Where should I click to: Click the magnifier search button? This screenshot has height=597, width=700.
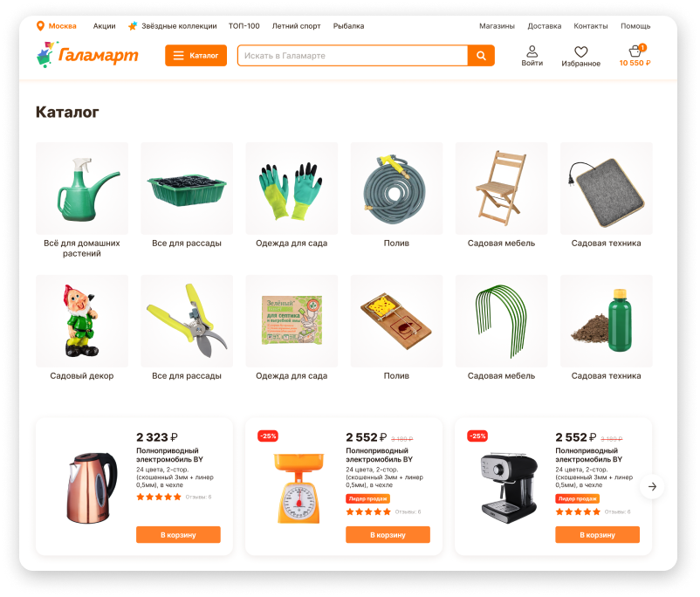coord(481,55)
